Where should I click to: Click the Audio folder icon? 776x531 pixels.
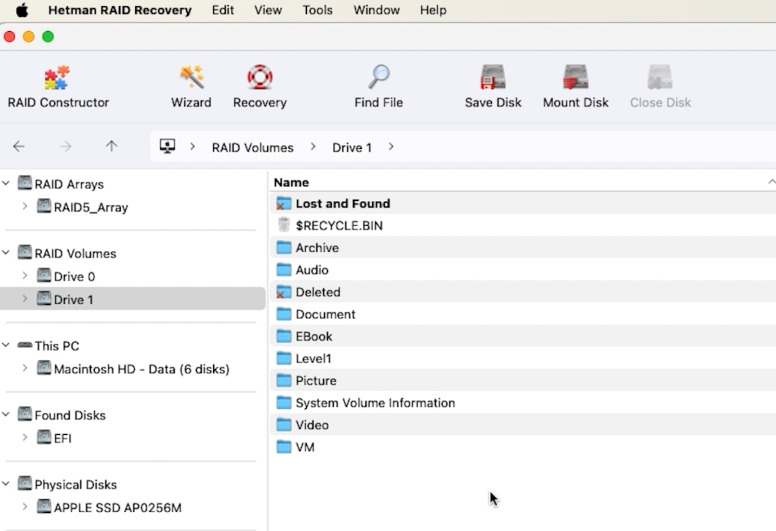point(284,270)
